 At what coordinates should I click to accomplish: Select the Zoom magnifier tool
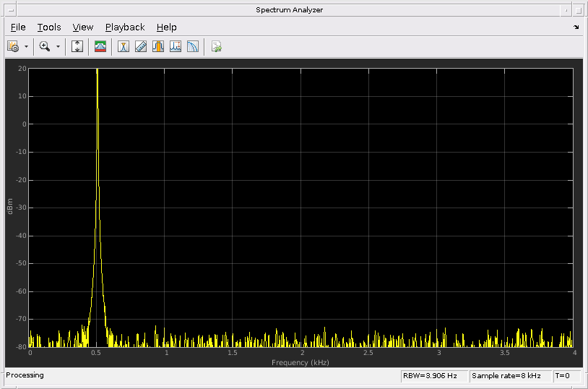pyautogui.click(x=45, y=46)
